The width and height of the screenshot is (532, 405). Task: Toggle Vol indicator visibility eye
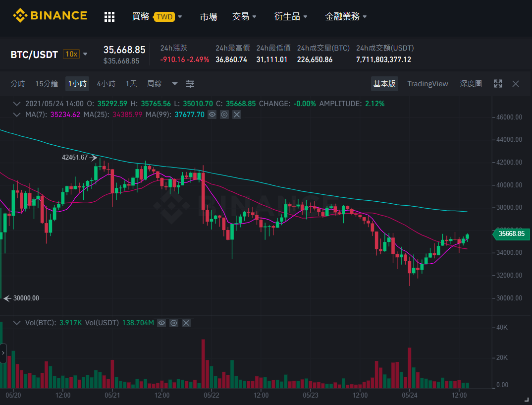[161, 323]
